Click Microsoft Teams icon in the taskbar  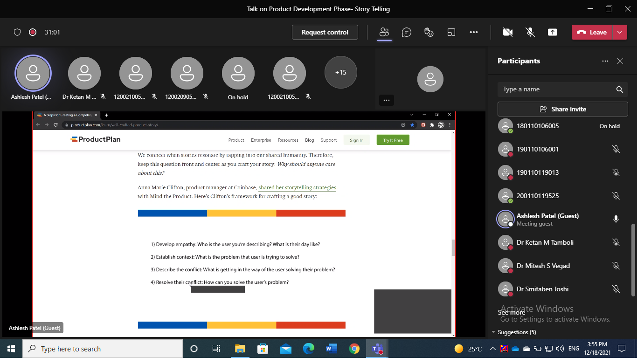377,349
